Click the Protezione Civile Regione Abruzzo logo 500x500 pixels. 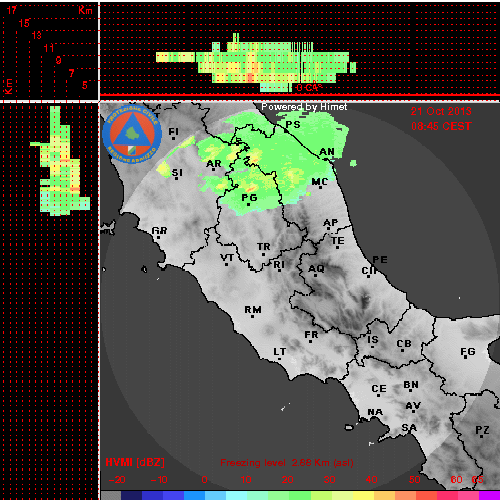tap(132, 134)
